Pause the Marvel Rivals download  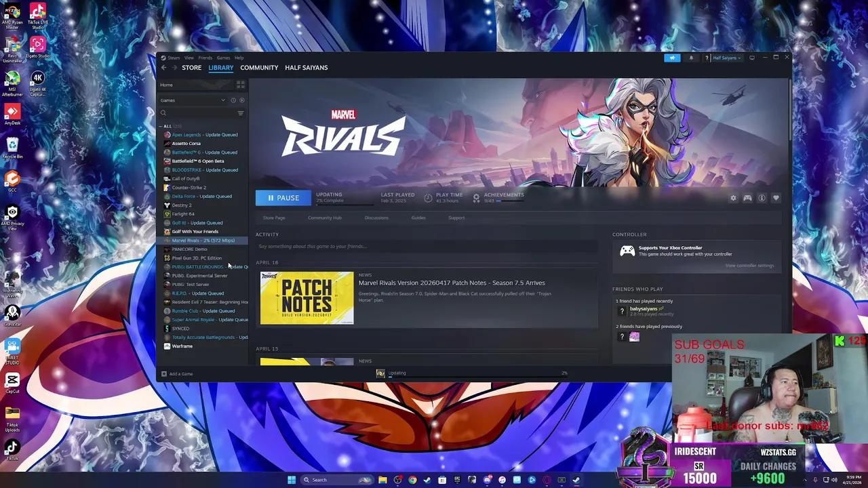coord(283,198)
